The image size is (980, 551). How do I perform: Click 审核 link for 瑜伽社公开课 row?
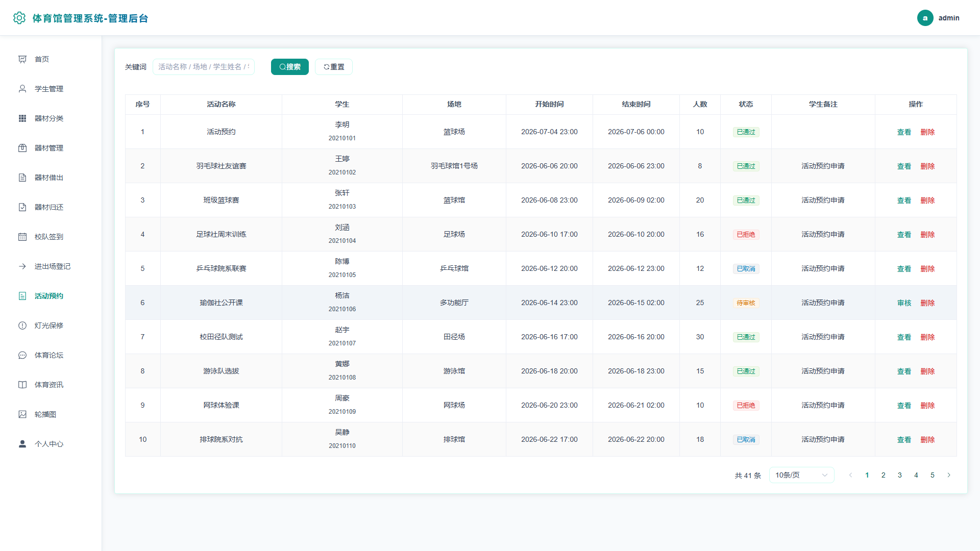[x=904, y=303]
